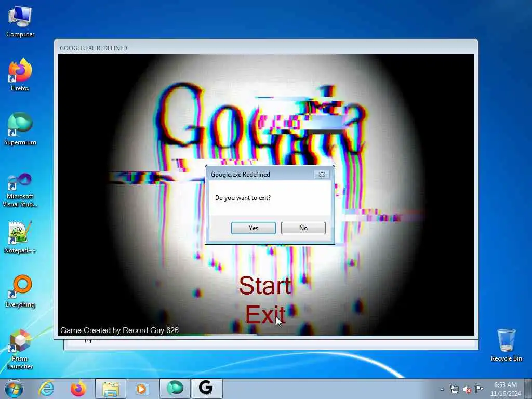Launch Firefox from the taskbar
The width and height of the screenshot is (532, 399).
[78, 389]
